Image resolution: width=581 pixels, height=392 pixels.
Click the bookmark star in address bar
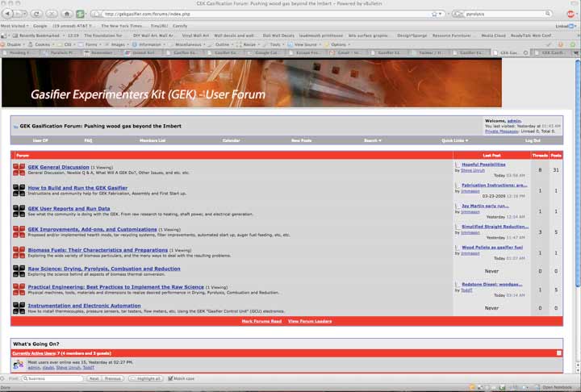click(x=434, y=14)
